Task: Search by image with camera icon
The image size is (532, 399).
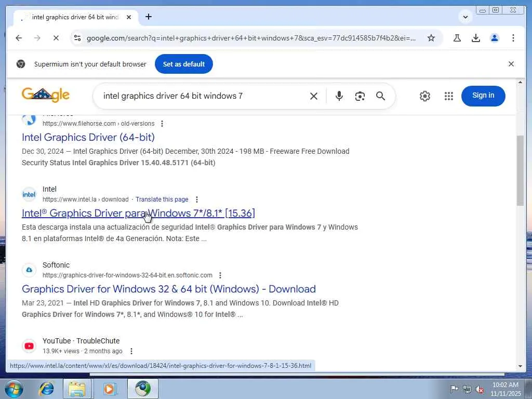Action: point(360,96)
